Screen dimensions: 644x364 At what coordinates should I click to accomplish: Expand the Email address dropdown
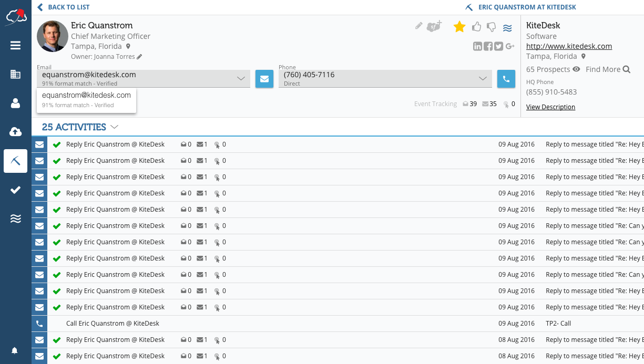pos(241,78)
